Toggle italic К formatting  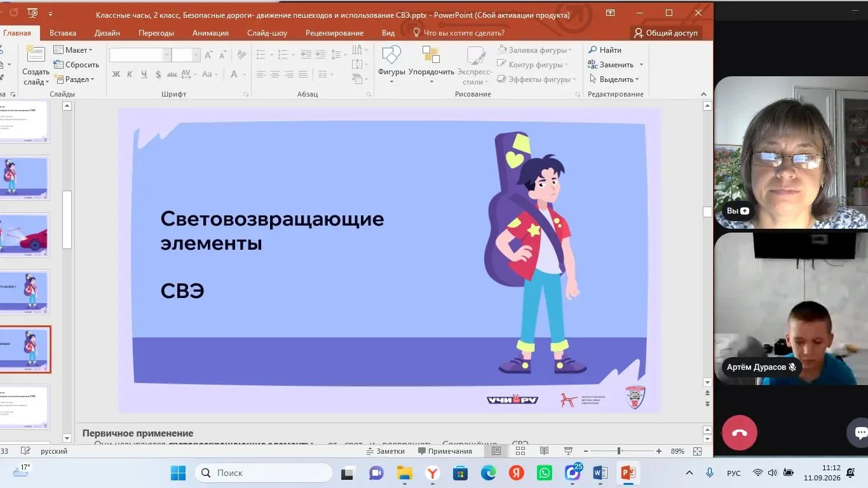[130, 74]
